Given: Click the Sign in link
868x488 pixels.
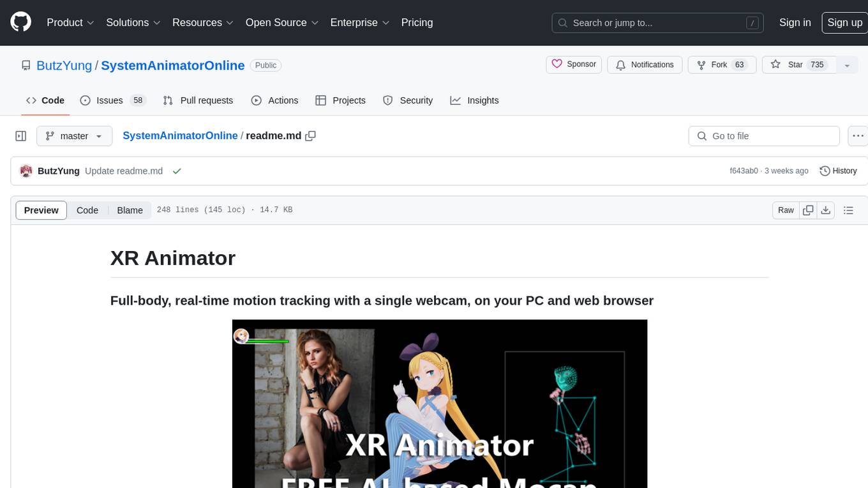Looking at the screenshot, I should pyautogui.click(x=795, y=22).
